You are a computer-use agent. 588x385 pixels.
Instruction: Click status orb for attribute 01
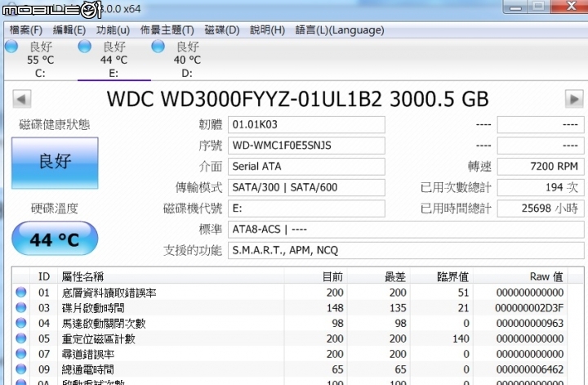(x=21, y=292)
